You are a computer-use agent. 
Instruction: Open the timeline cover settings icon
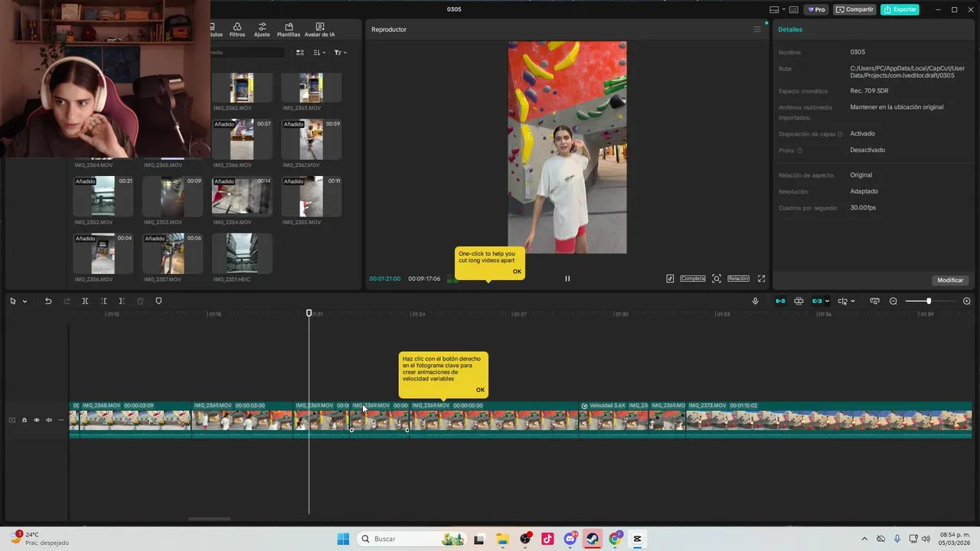(x=874, y=301)
